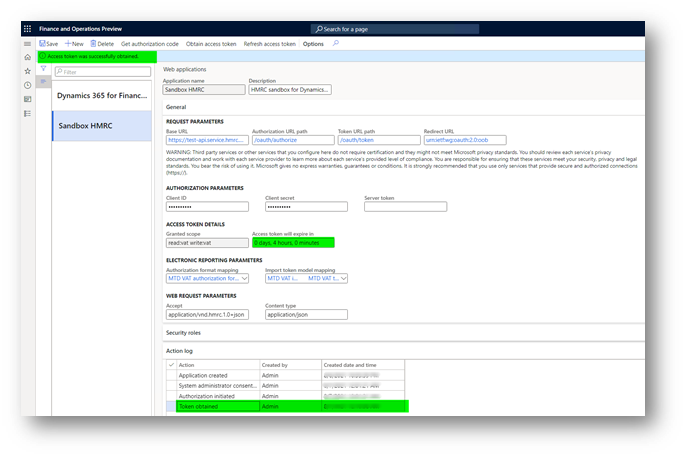Click Delete in the action pane
The height and width of the screenshot is (458, 687).
102,44
